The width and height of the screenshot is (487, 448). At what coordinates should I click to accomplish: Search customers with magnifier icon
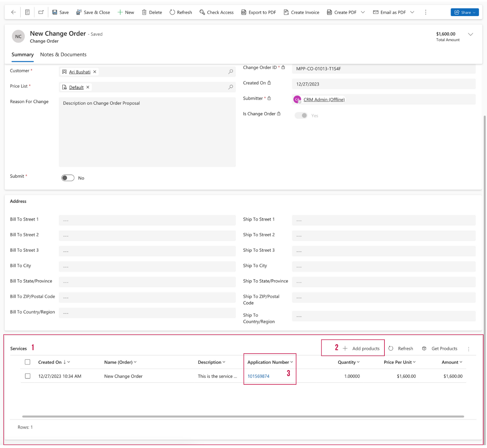point(231,72)
